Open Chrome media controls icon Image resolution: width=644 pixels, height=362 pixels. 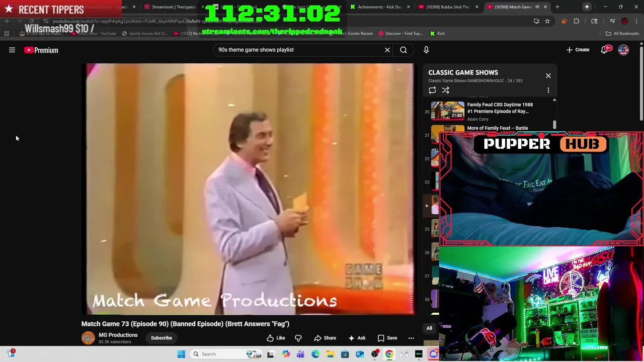(x=612, y=21)
